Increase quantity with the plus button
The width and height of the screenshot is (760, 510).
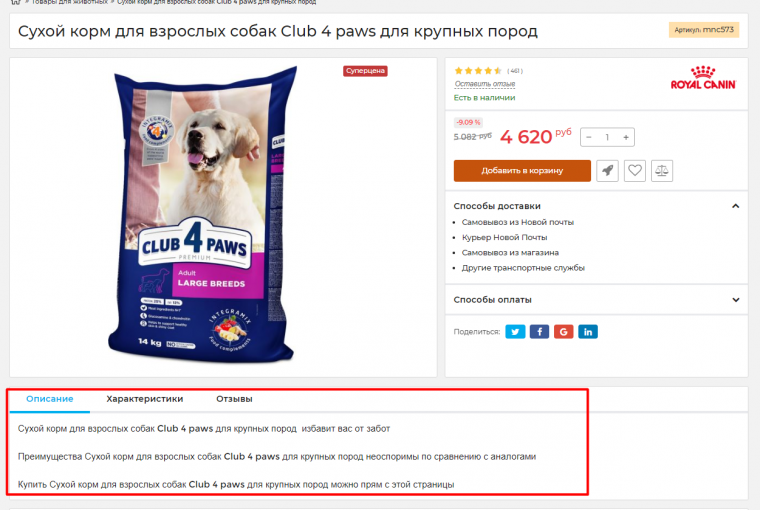[x=626, y=137]
